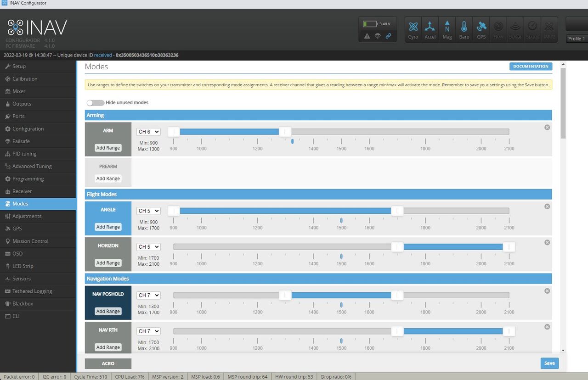This screenshot has height=380, width=588.
Task: Click the parachute failsafe status icon
Action: pyautogui.click(x=378, y=36)
